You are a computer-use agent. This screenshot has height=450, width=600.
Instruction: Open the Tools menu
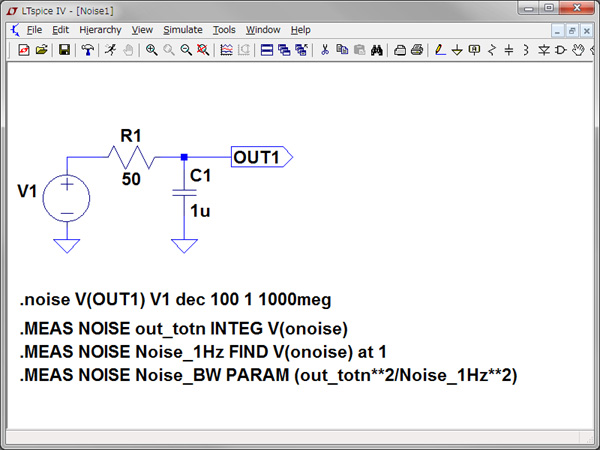coord(224,30)
